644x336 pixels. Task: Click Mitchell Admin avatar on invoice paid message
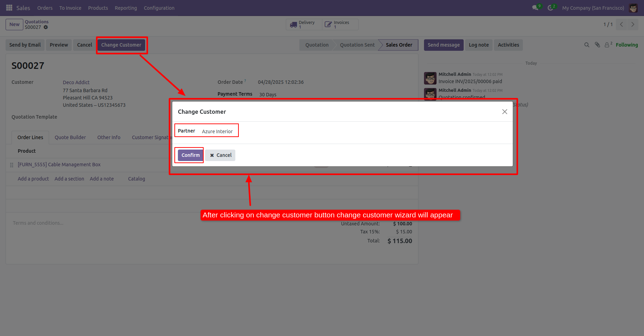click(x=430, y=78)
